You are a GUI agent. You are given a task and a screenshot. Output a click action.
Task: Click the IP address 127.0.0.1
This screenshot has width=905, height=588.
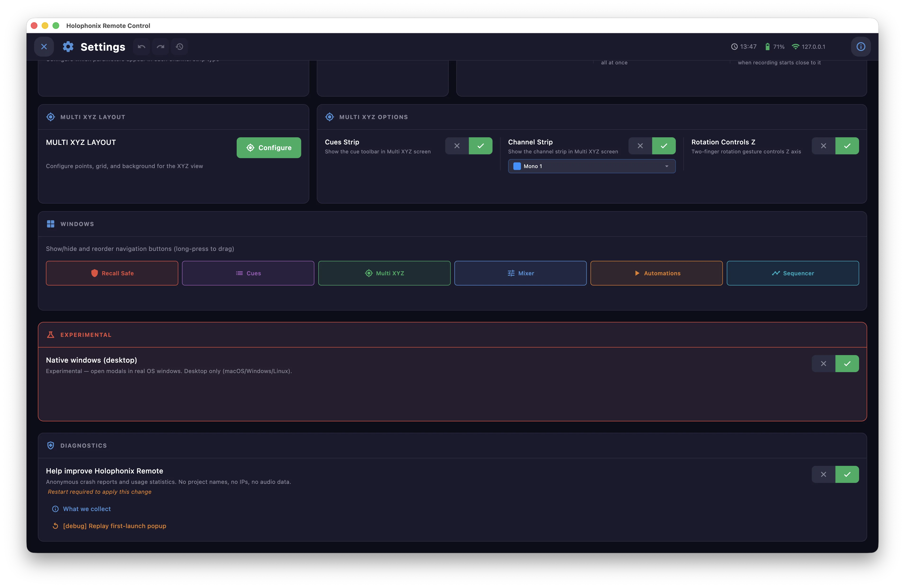tap(813, 47)
